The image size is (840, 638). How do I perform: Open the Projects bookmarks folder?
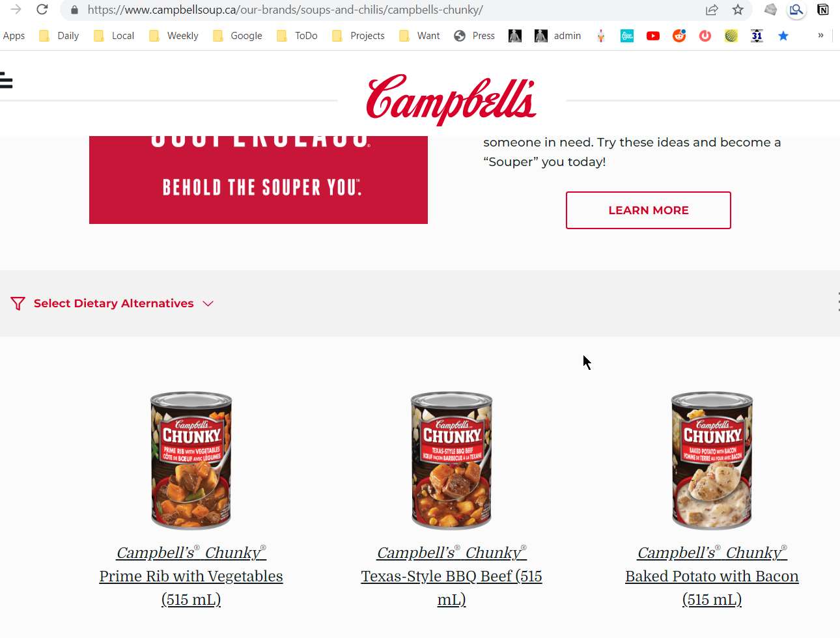358,36
